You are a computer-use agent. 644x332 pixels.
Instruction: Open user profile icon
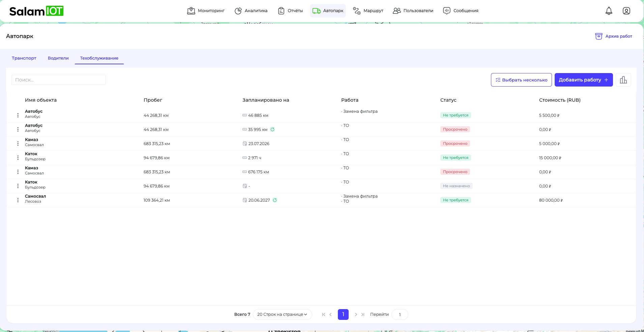point(626,11)
